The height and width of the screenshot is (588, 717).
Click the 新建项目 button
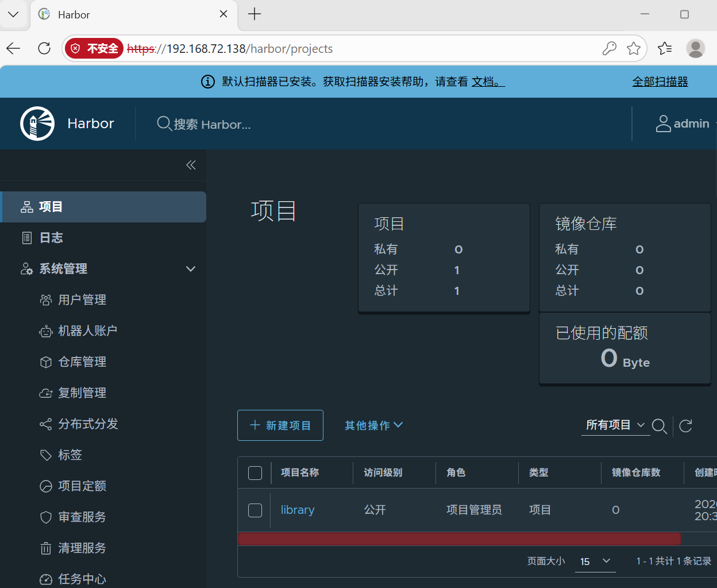[x=280, y=425]
